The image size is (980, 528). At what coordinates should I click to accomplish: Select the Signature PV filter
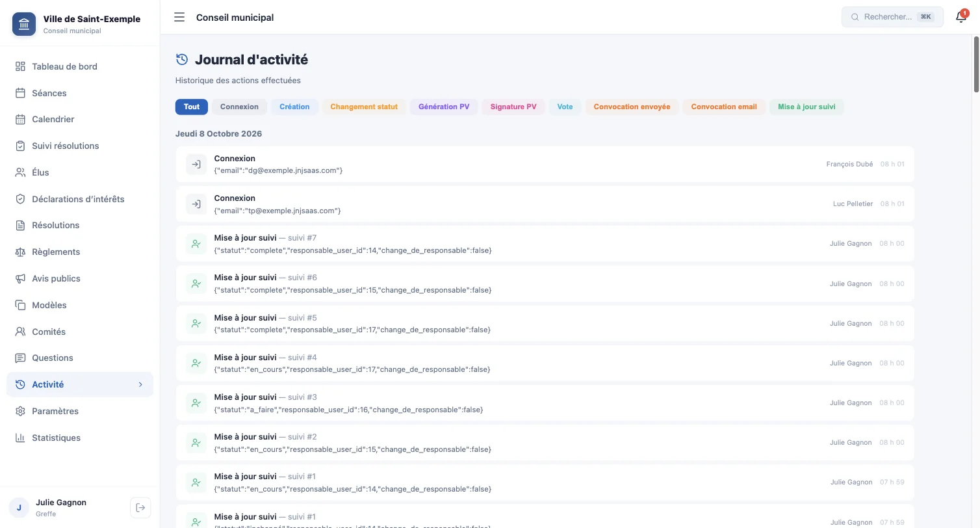(513, 107)
